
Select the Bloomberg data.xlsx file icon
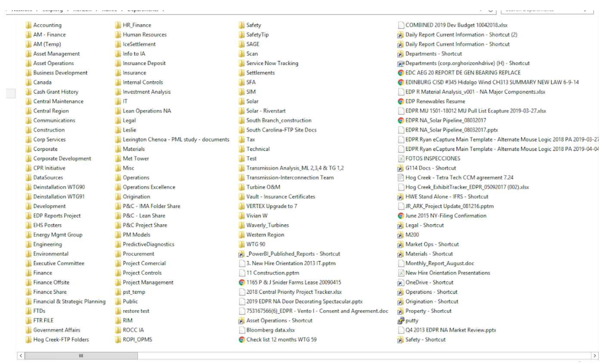pos(242,330)
